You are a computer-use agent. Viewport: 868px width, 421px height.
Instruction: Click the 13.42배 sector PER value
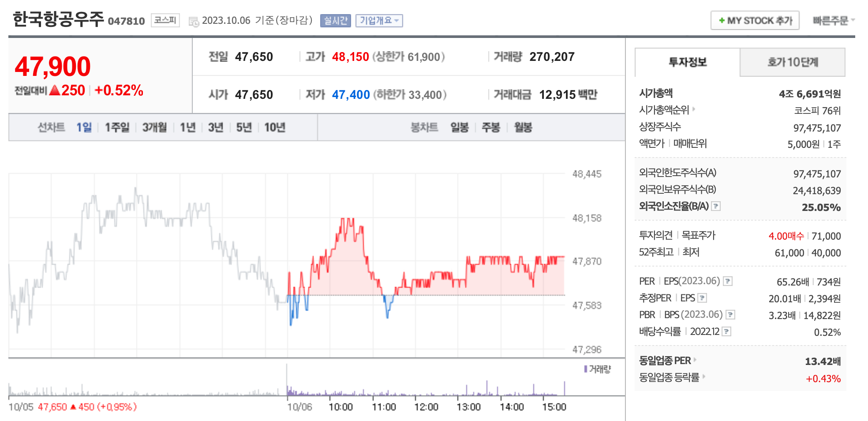823,362
